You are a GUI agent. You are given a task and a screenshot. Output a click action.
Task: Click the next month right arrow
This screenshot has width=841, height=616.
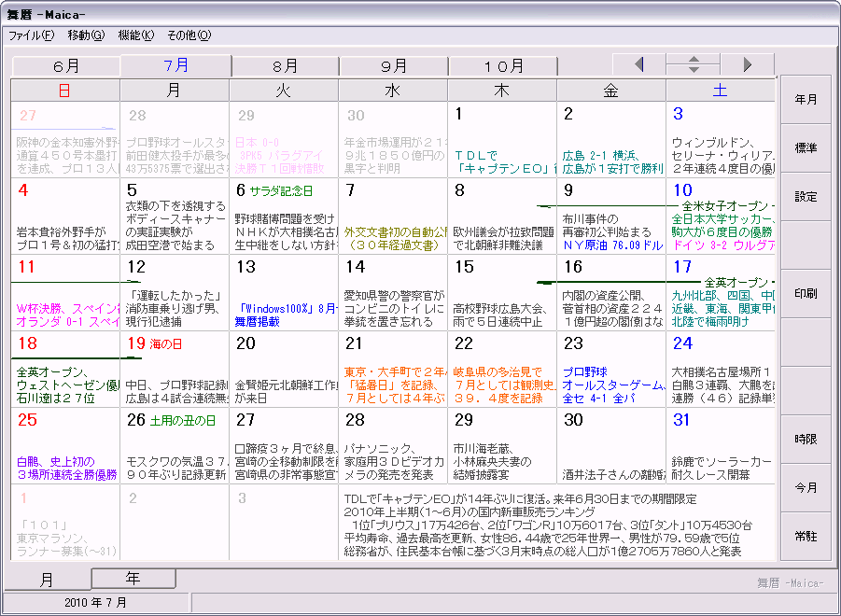[x=747, y=65]
